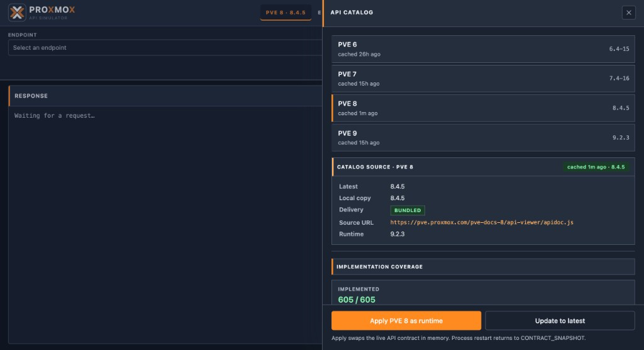Click the Response panel header
Viewport: 644px width, 350px height.
165,96
